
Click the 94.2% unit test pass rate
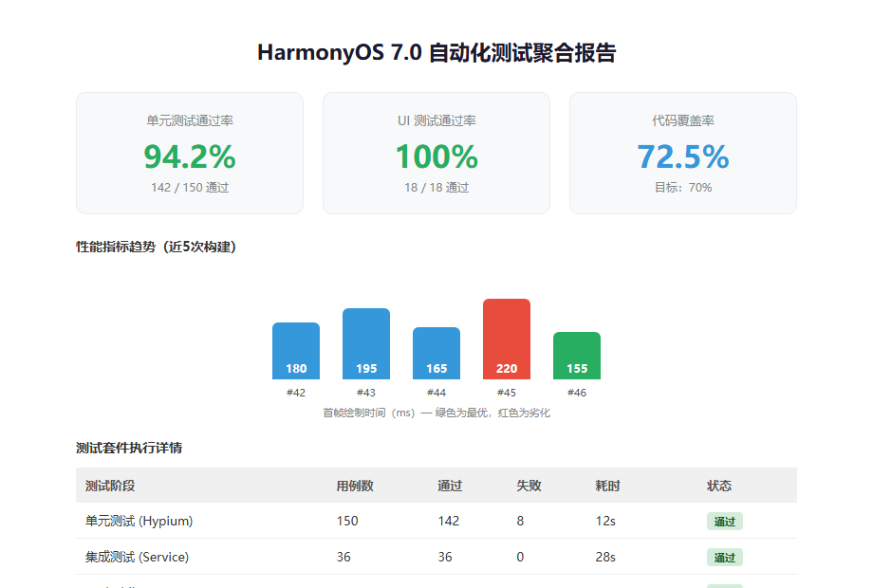tap(190, 156)
